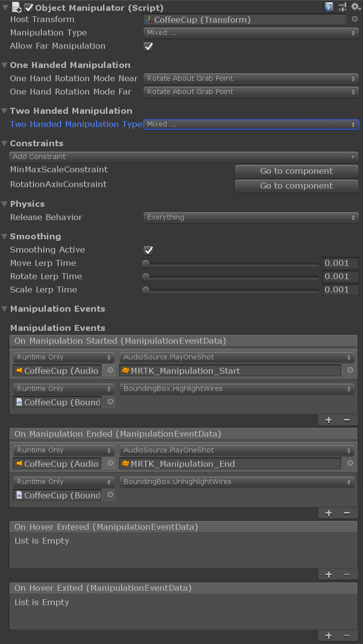Image resolution: width=363 pixels, height=644 pixels.
Task: Remove event from On Manipulation Ended list
Action: [x=347, y=513]
